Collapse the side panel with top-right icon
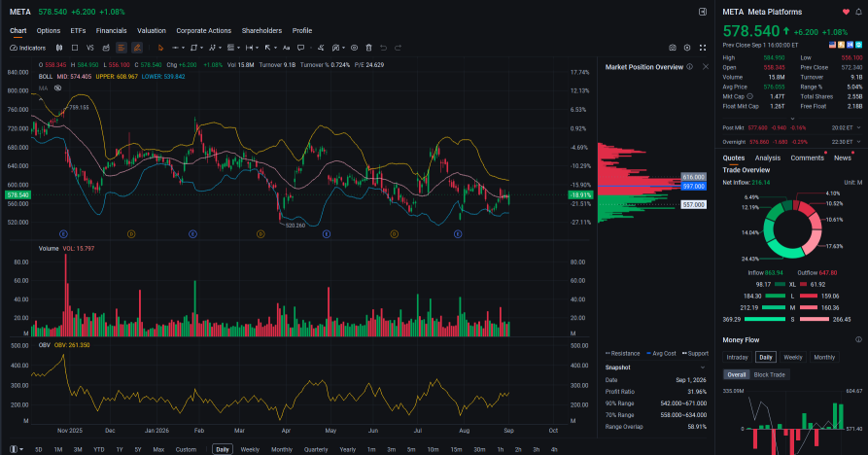 point(703,12)
